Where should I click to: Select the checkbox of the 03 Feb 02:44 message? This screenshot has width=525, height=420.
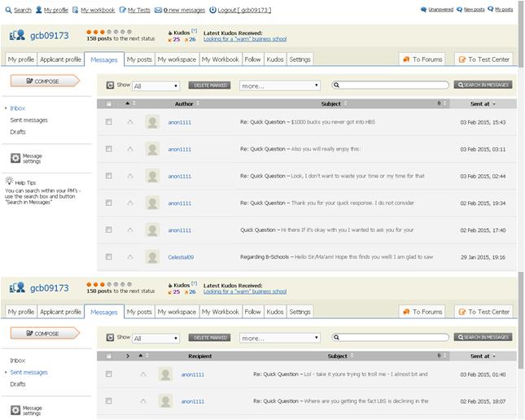(109, 176)
